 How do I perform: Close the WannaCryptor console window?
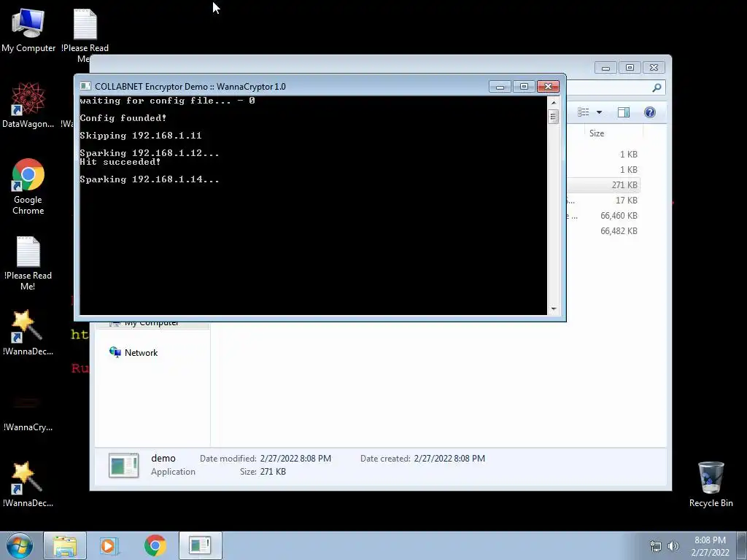[548, 87]
